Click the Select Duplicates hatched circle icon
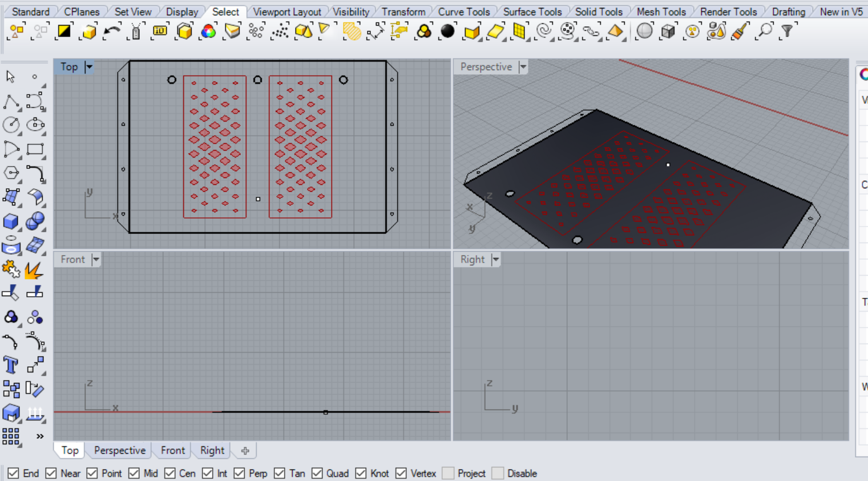Screen dimensions: 868x481 pyautogui.click(x=352, y=31)
